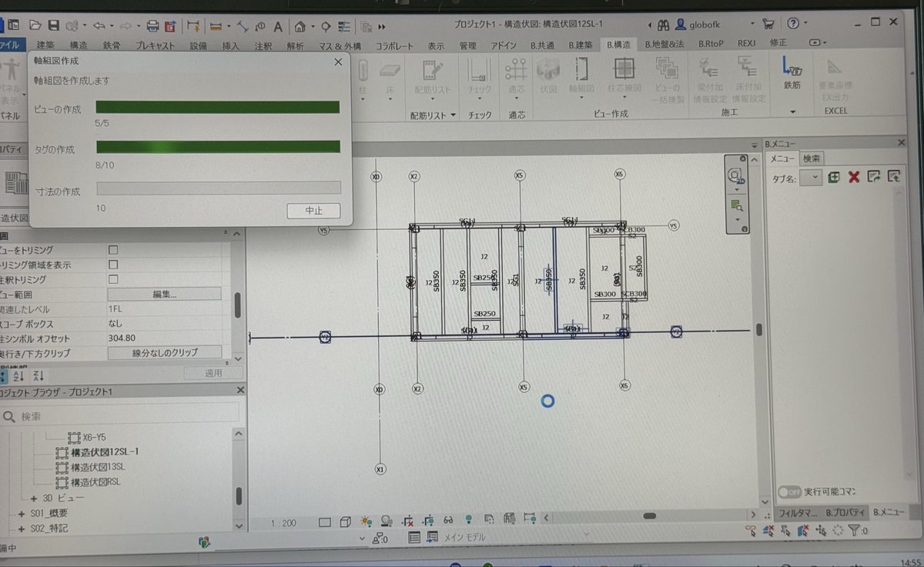Viewport: 924px width, 567px height.
Task: Open the 注釈 ribbon tab
Action: pos(263,45)
